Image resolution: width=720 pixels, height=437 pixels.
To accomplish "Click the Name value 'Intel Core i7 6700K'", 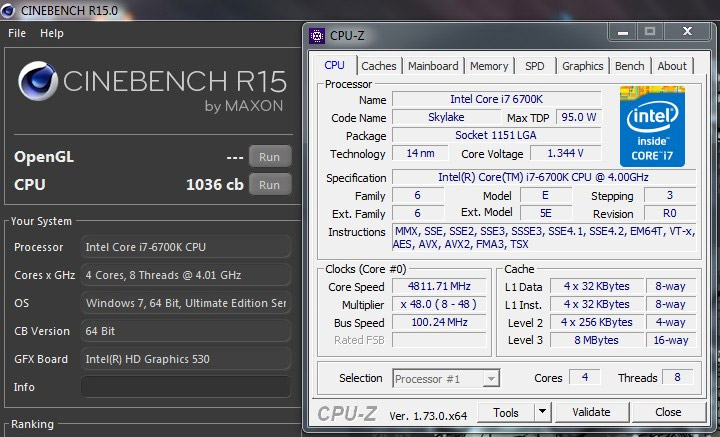I will 496,99.
